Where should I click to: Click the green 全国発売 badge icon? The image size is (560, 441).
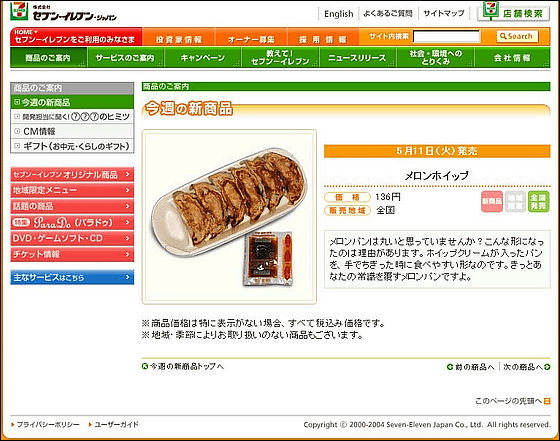pos(538,201)
